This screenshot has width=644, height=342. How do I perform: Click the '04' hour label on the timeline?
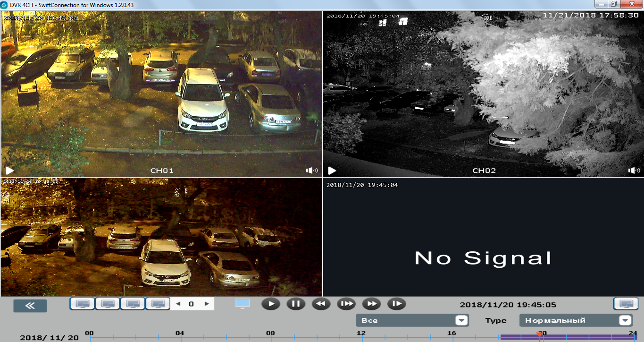pos(180,333)
